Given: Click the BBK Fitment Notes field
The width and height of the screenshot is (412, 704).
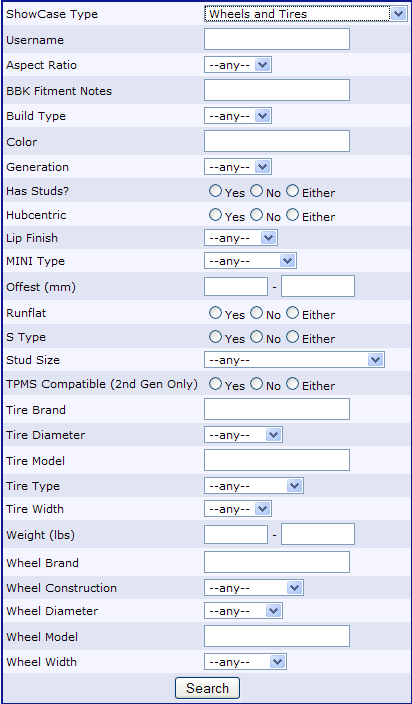Looking at the screenshot, I should click(x=277, y=90).
